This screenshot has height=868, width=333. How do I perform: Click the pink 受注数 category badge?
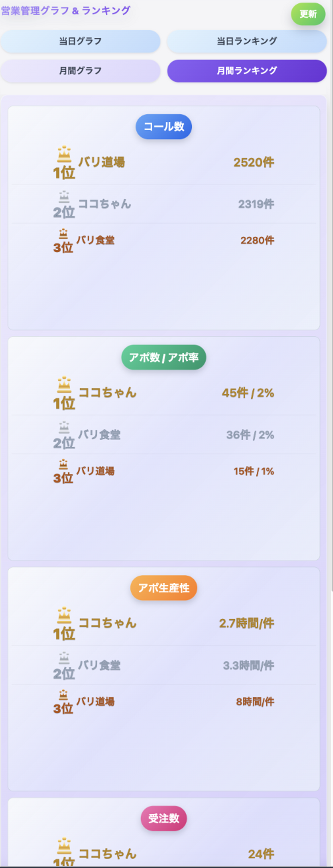pos(164,818)
